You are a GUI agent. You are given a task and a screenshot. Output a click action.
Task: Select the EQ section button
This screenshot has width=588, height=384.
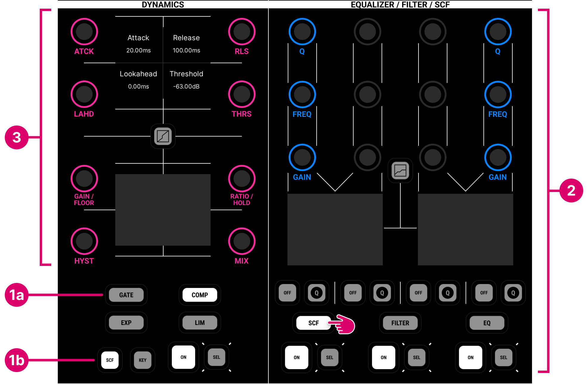pos(487,323)
